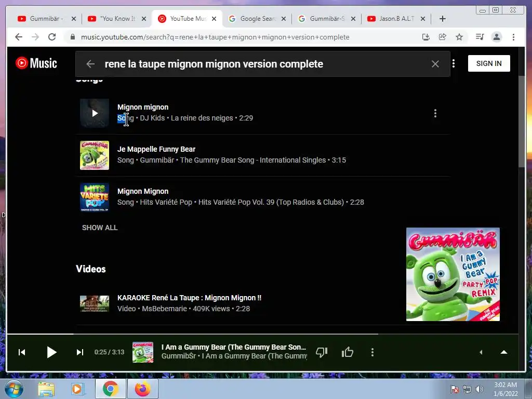The height and width of the screenshot is (399, 532).
Task: Open MsBebemarie channel link
Action: coord(165,309)
